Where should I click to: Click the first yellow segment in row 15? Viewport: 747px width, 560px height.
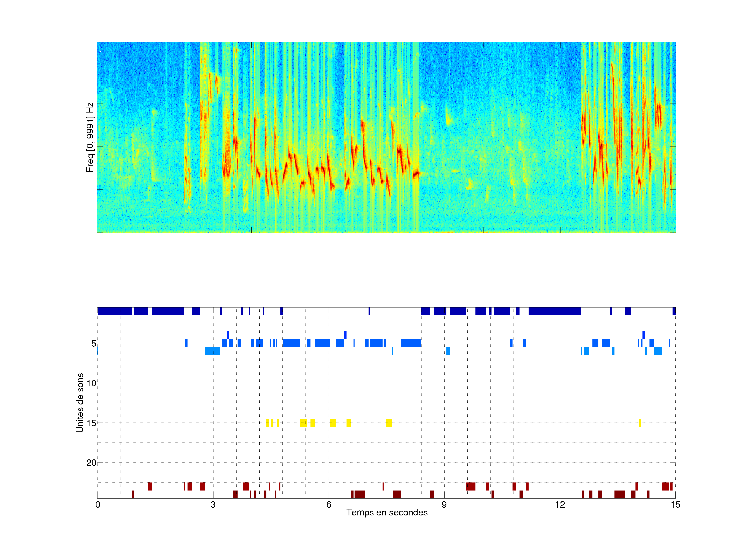(x=267, y=423)
